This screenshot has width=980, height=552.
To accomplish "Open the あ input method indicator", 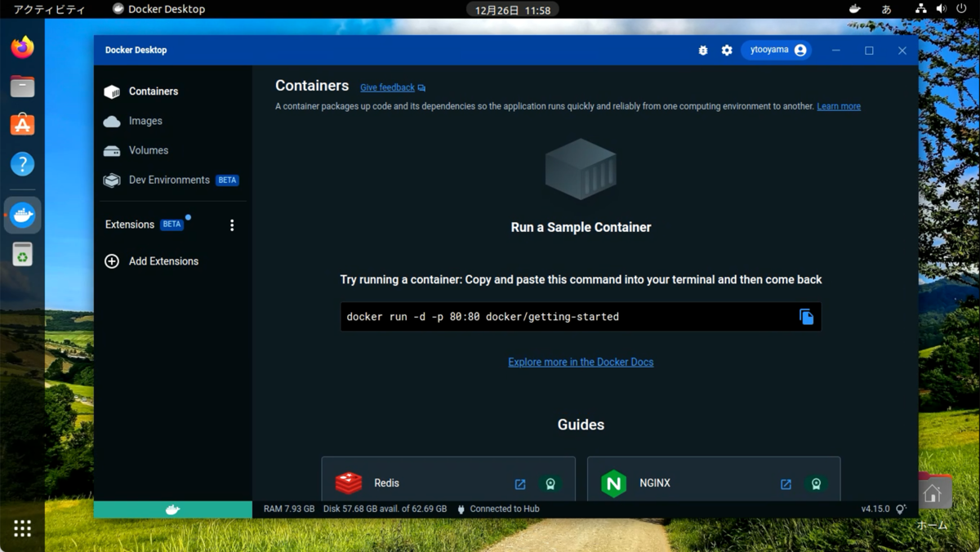I will click(x=886, y=10).
